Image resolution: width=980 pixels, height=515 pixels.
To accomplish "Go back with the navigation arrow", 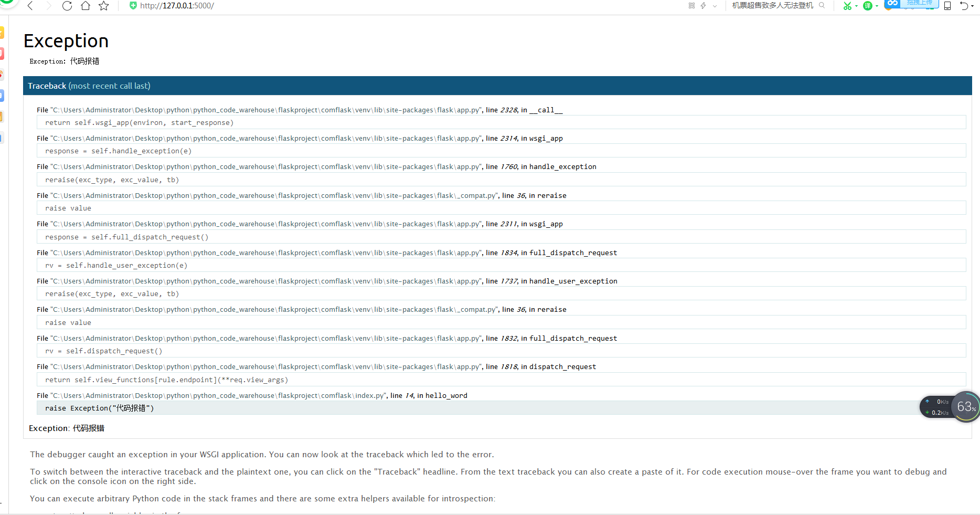I will 30,6.
